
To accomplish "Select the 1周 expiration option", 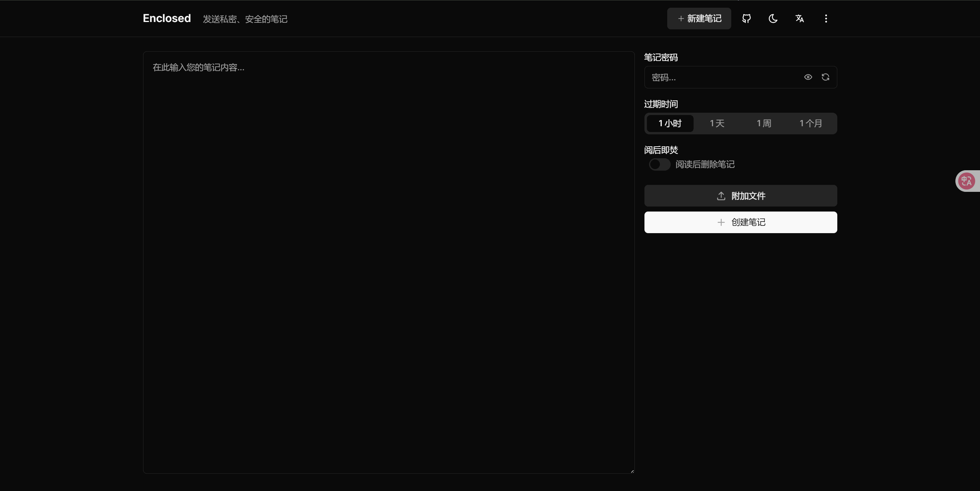I will pos(764,124).
